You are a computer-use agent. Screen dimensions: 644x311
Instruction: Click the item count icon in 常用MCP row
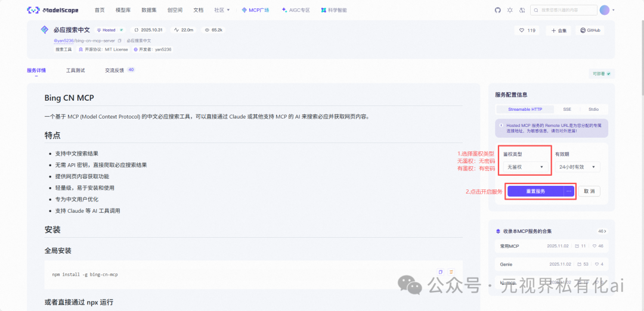(x=577, y=246)
